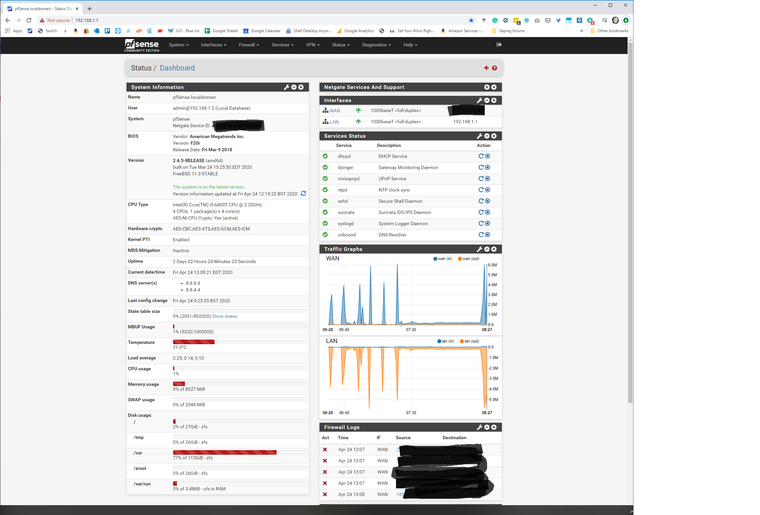Screen dimensions: 760x515
Task: Click the Show states link
Action: (x=224, y=316)
